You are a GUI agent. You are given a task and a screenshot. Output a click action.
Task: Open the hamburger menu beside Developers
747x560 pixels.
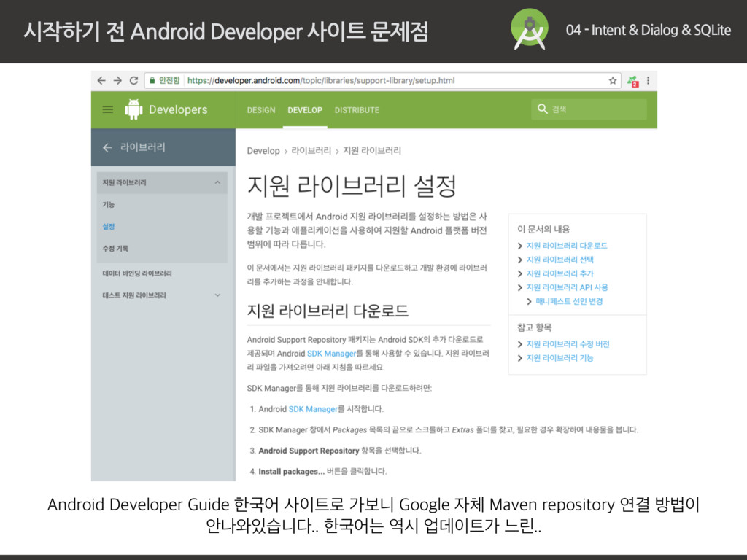[x=108, y=109]
